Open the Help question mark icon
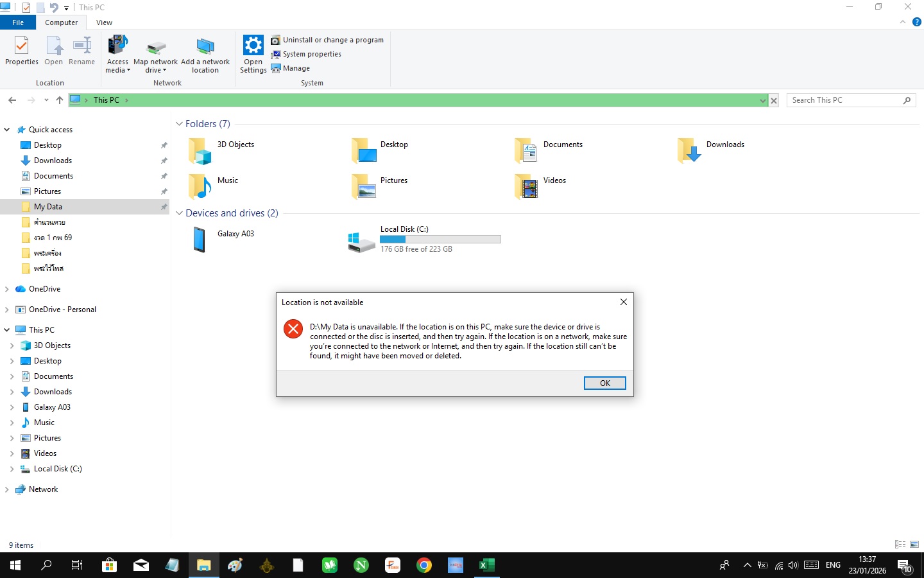Image resolution: width=924 pixels, height=578 pixels. 917,22
